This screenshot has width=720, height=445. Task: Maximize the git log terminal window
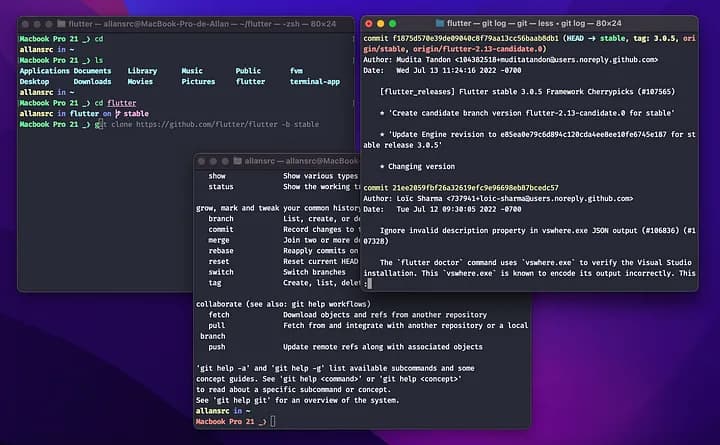coord(393,23)
